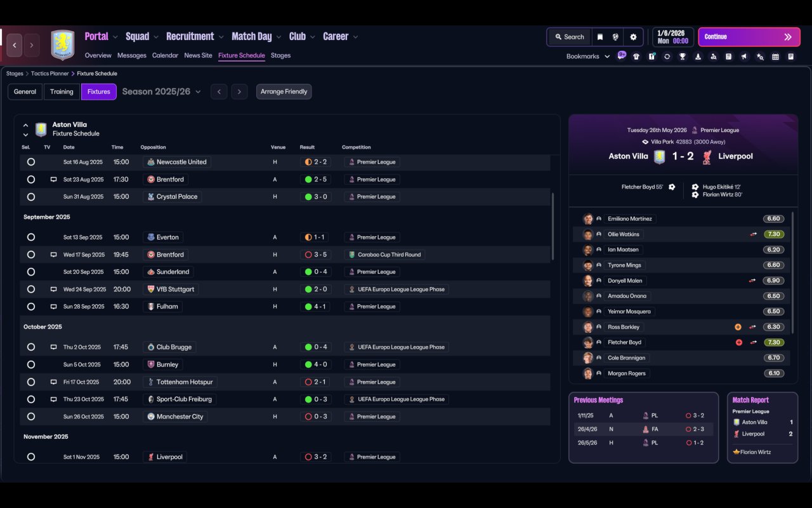
Task: Open the 9+ notifications bubble
Action: click(x=622, y=55)
